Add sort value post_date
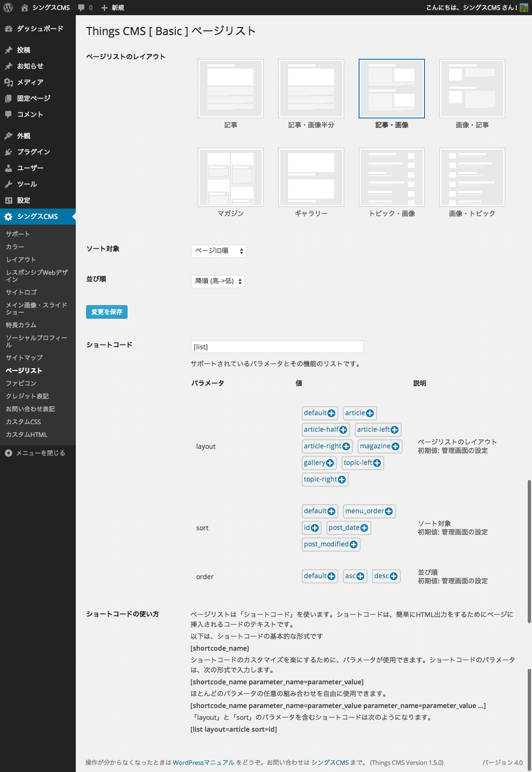Screen dimensions: 532x772 click(349, 528)
